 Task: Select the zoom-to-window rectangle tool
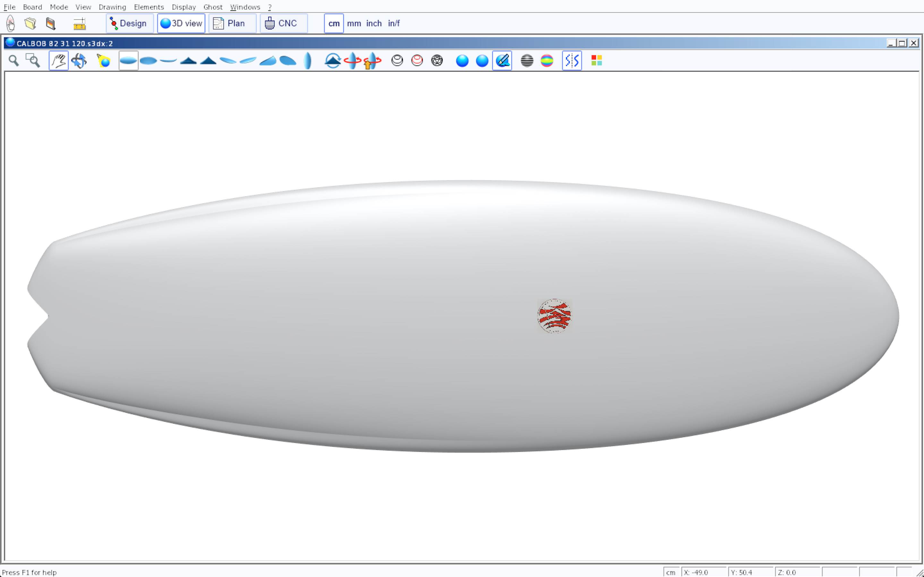click(33, 61)
